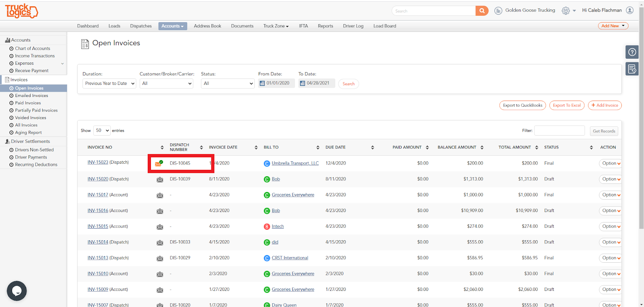Click the Add Invoice button
Viewport: 644px width, 307px height.
tap(605, 105)
